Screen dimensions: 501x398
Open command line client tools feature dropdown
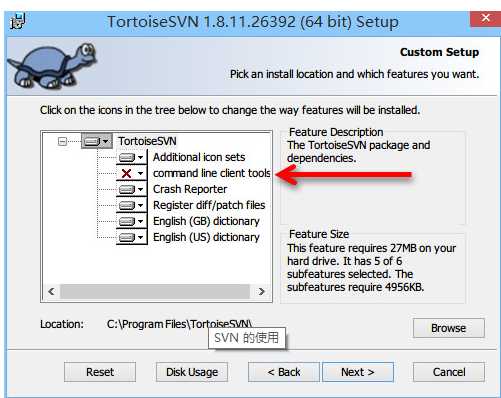coord(132,173)
